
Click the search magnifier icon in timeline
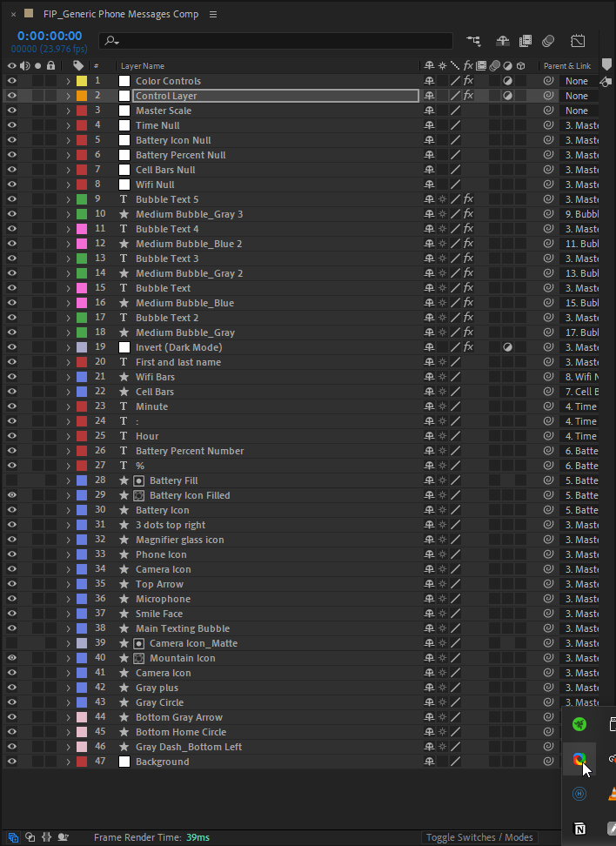point(111,40)
